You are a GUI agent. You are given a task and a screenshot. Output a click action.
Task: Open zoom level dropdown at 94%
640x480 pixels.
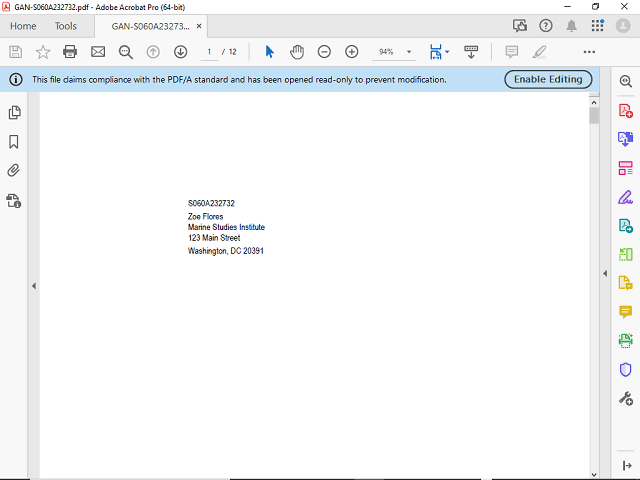(x=409, y=52)
